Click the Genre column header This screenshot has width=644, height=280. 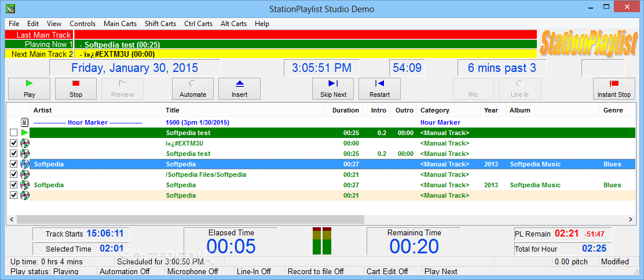pos(618,110)
